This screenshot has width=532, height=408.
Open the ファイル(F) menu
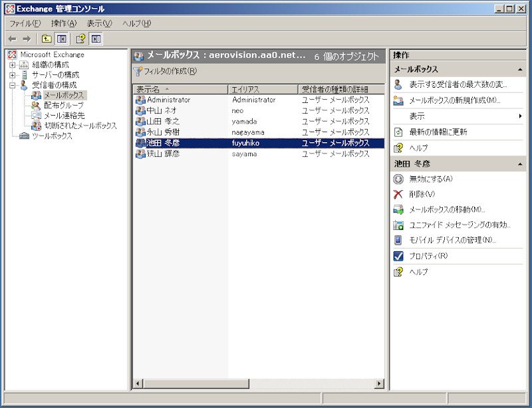[x=25, y=23]
